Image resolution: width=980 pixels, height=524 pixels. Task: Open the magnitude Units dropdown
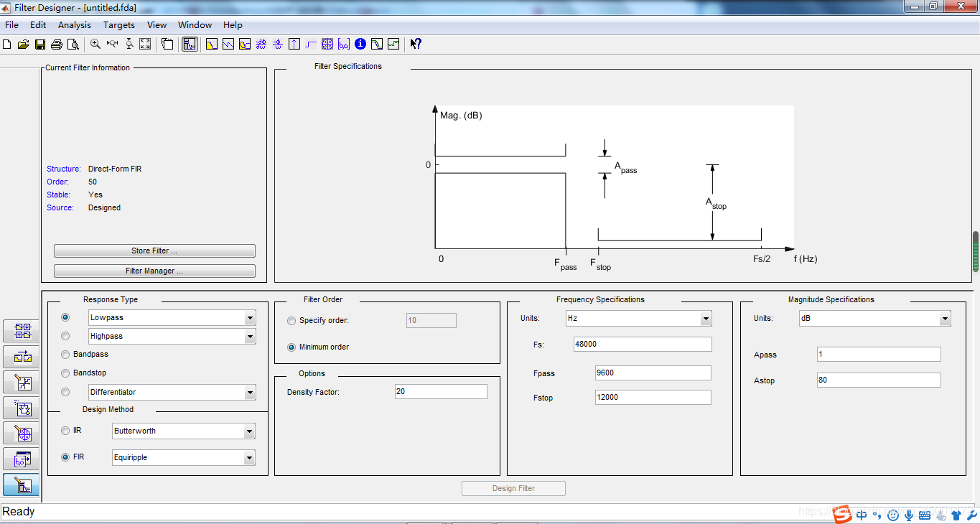click(945, 318)
